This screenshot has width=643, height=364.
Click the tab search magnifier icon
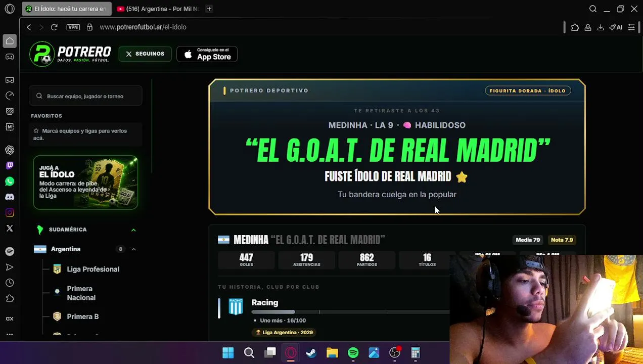pos(593,9)
